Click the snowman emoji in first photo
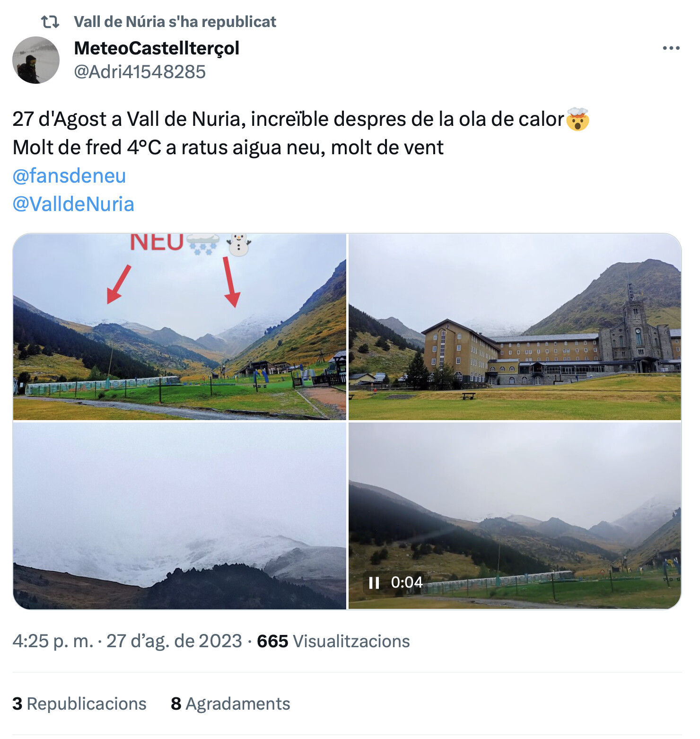The width and height of the screenshot is (700, 739). tap(239, 245)
